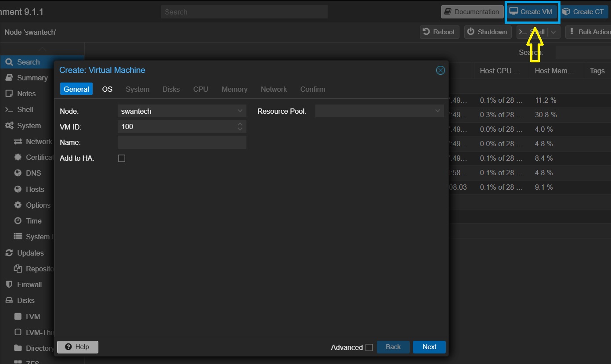The width and height of the screenshot is (611, 364).
Task: Click the 8.4 % host memory cell
Action: click(x=544, y=158)
